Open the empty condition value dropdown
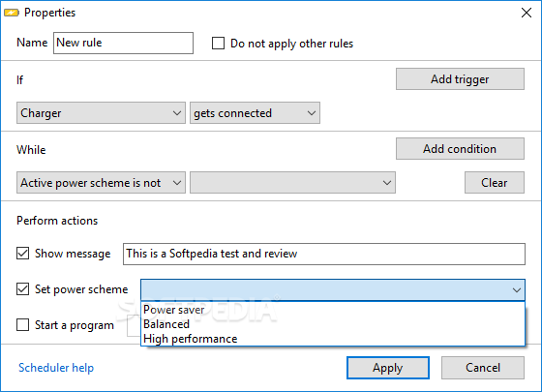This screenshot has height=392, width=542. (x=292, y=183)
